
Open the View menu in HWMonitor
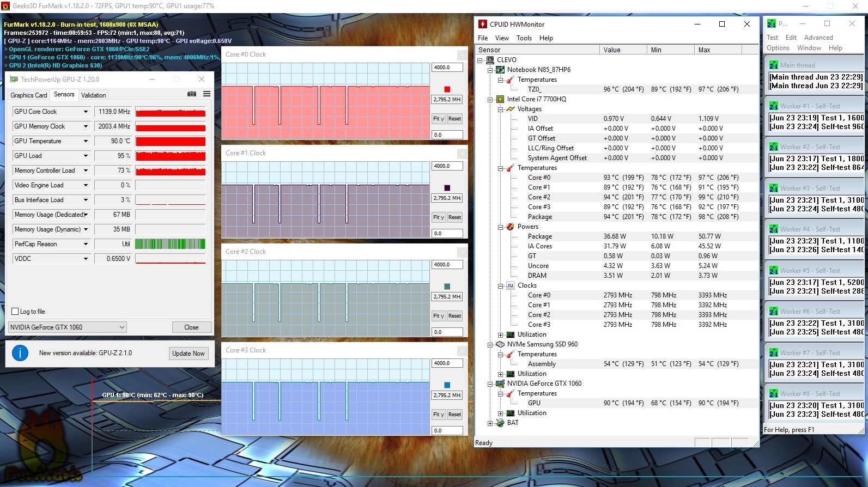pos(502,38)
